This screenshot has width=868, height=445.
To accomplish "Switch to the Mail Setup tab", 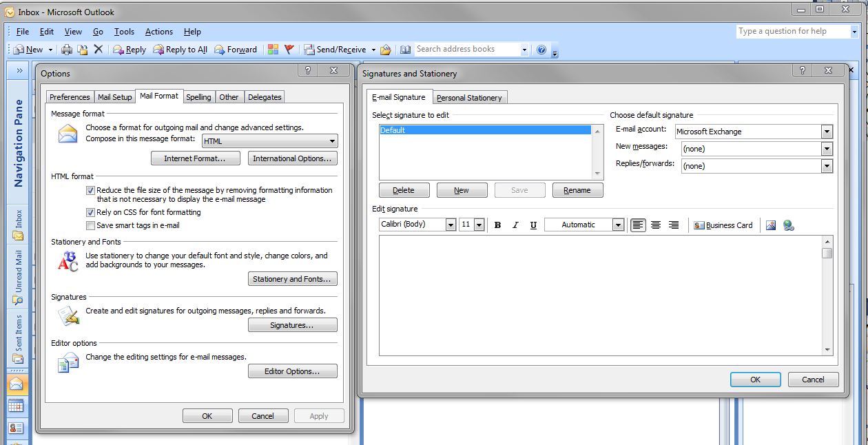I will [x=114, y=97].
